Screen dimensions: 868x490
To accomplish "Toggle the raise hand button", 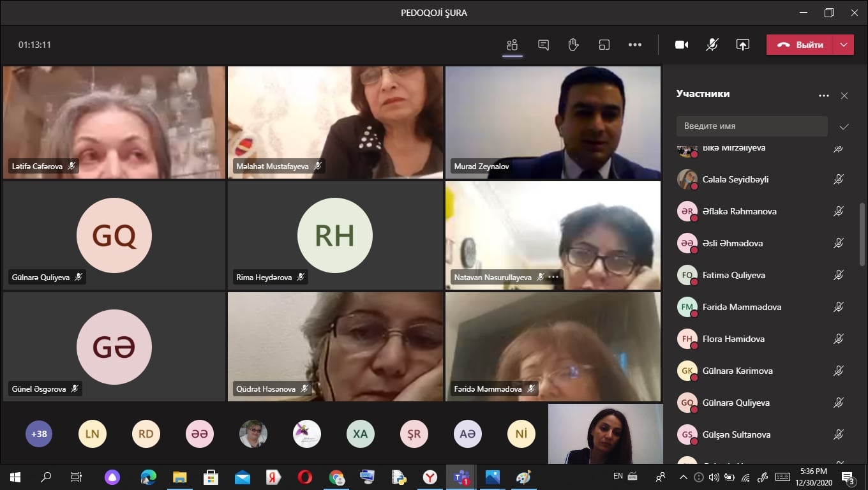I will (x=573, y=45).
